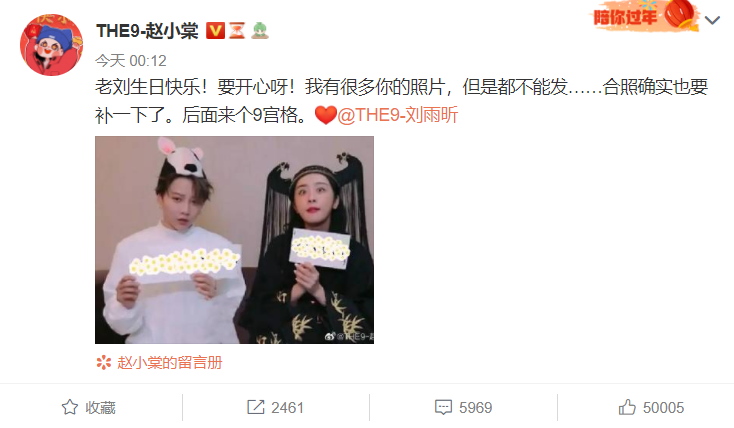Click the repost share arrow icon

click(x=256, y=407)
